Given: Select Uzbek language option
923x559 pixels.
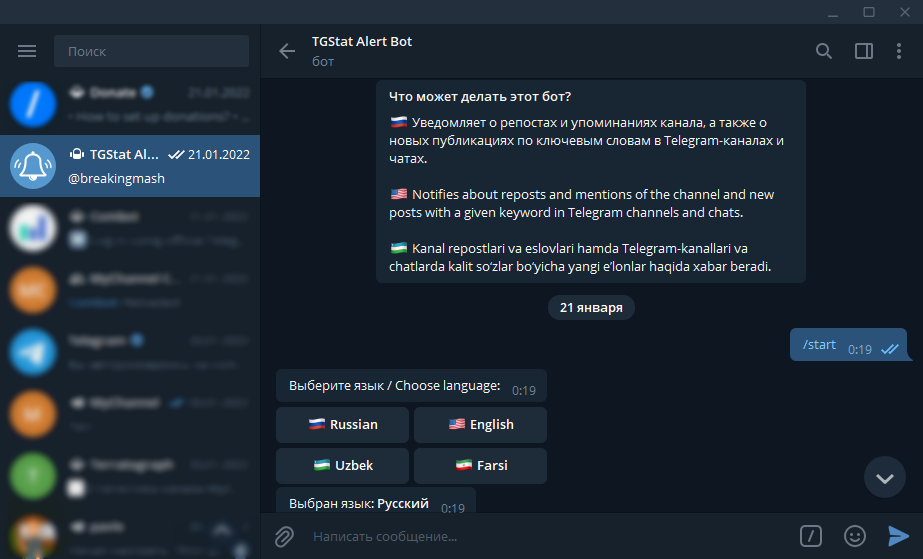Looking at the screenshot, I should click(342, 466).
